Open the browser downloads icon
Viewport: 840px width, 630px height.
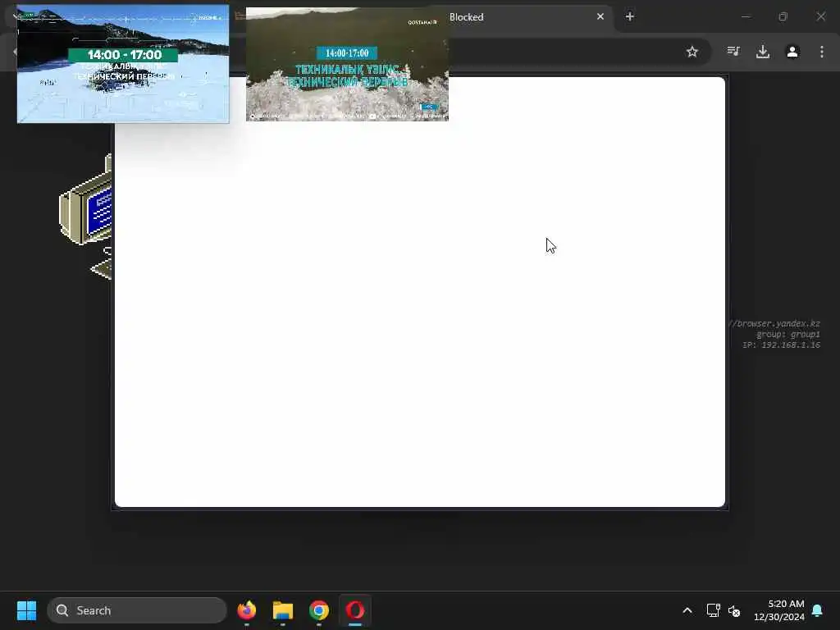762,52
